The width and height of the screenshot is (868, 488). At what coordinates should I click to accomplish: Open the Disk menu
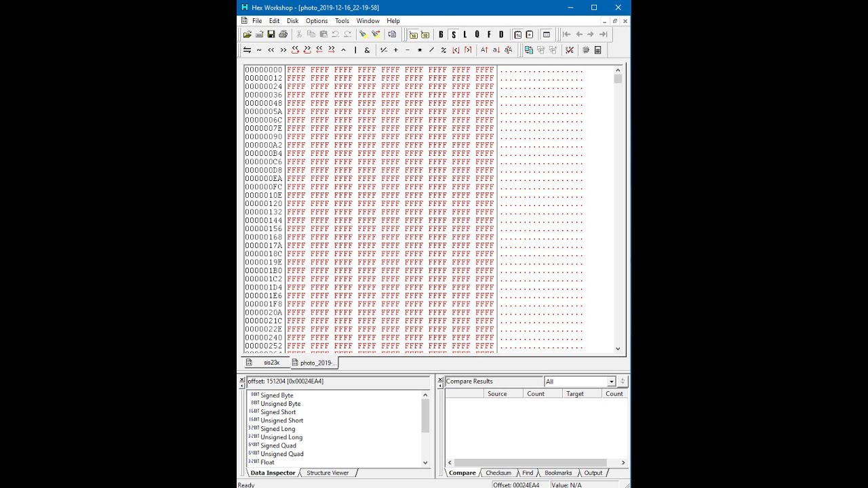(x=292, y=21)
